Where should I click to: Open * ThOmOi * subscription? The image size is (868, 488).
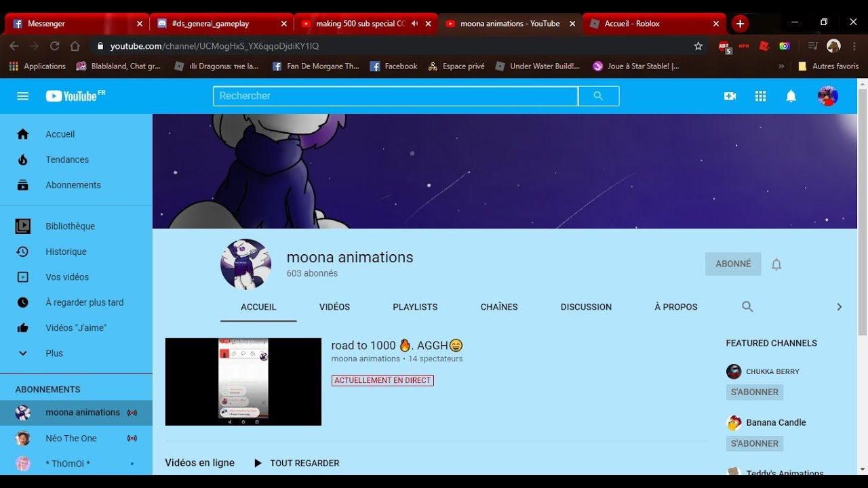pos(76,464)
